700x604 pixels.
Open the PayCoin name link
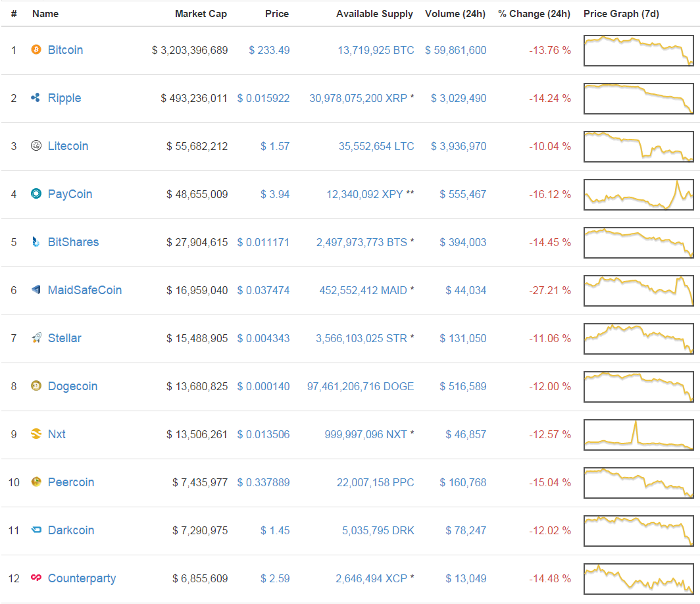(x=70, y=194)
